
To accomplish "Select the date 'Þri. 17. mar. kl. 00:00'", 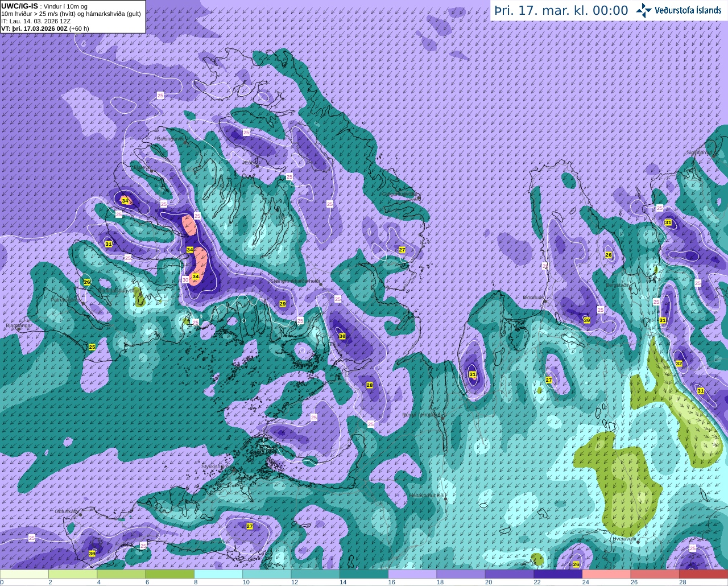I will 561,11.
